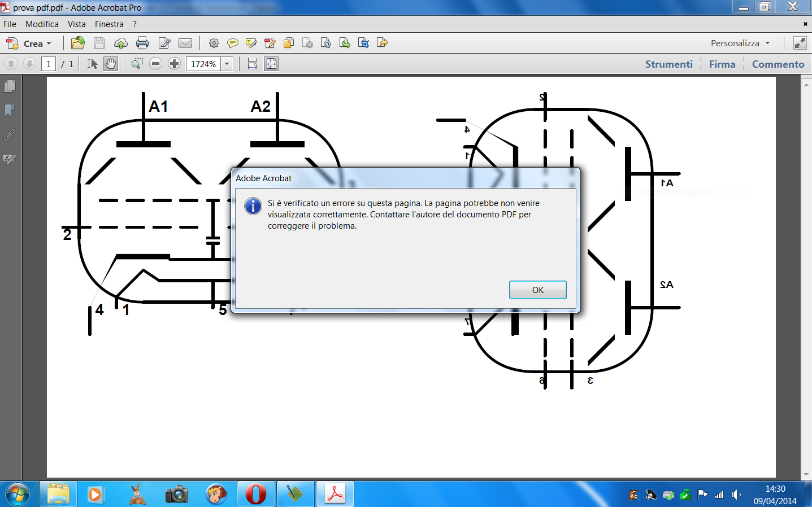This screenshot has width=812, height=507.
Task: Open the Attachments paperclip panel
Action: pyautogui.click(x=10, y=135)
